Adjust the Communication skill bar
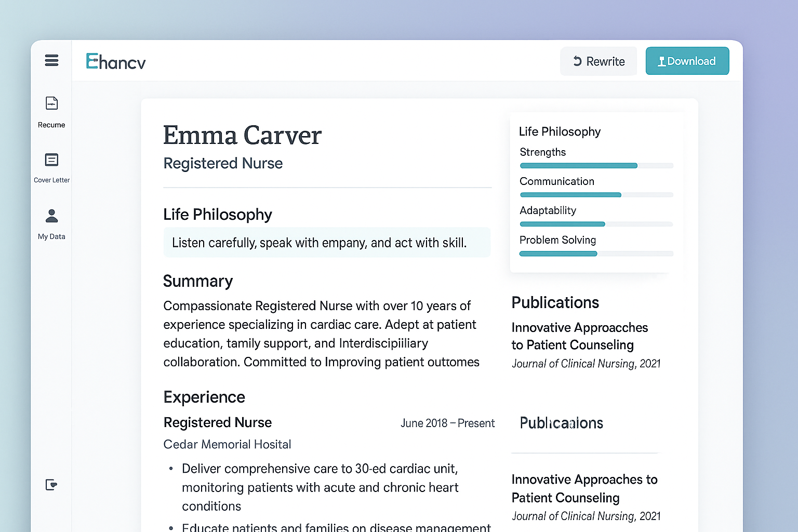798x532 pixels. pos(596,195)
